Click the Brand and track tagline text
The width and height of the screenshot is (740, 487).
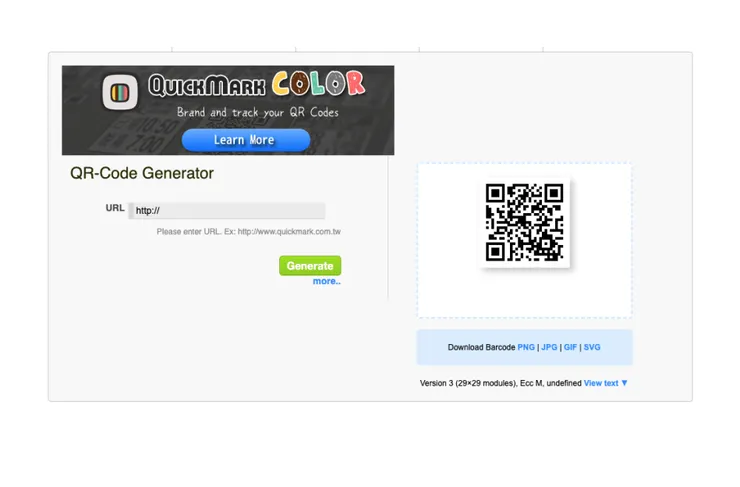pos(258,112)
